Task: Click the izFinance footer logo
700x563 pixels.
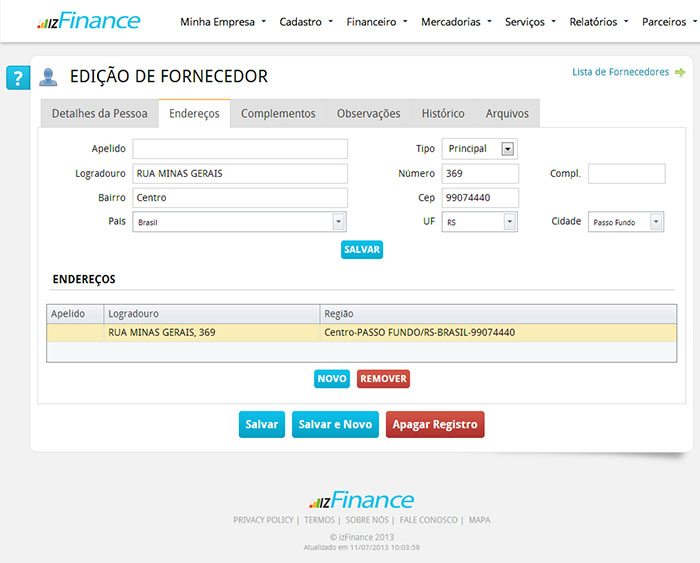Action: [x=361, y=500]
